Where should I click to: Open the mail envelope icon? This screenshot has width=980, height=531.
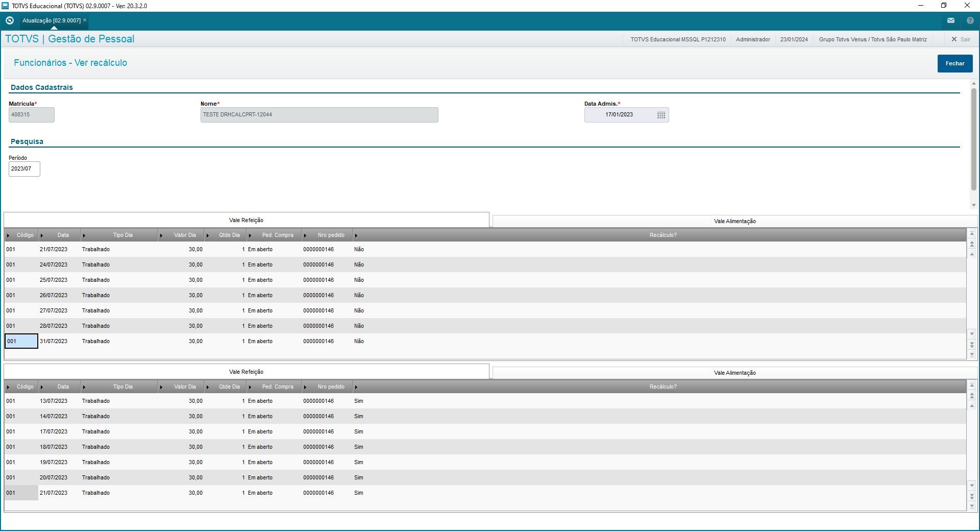pos(951,20)
